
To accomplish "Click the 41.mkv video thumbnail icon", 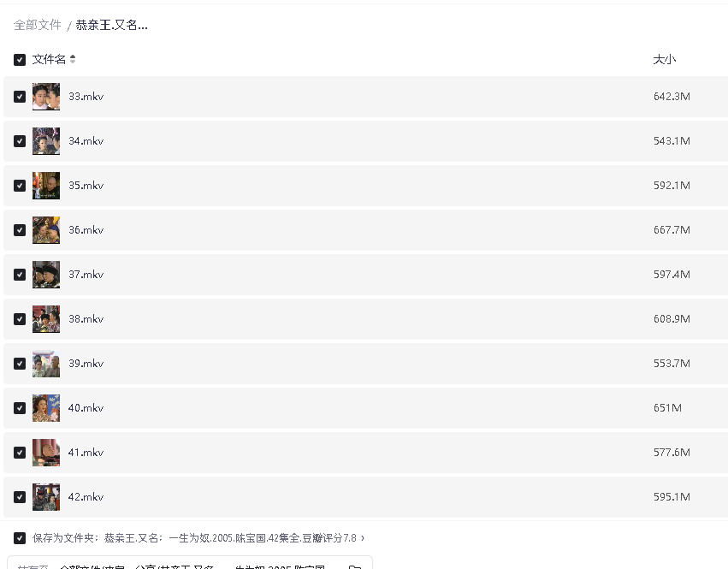I will tap(46, 453).
